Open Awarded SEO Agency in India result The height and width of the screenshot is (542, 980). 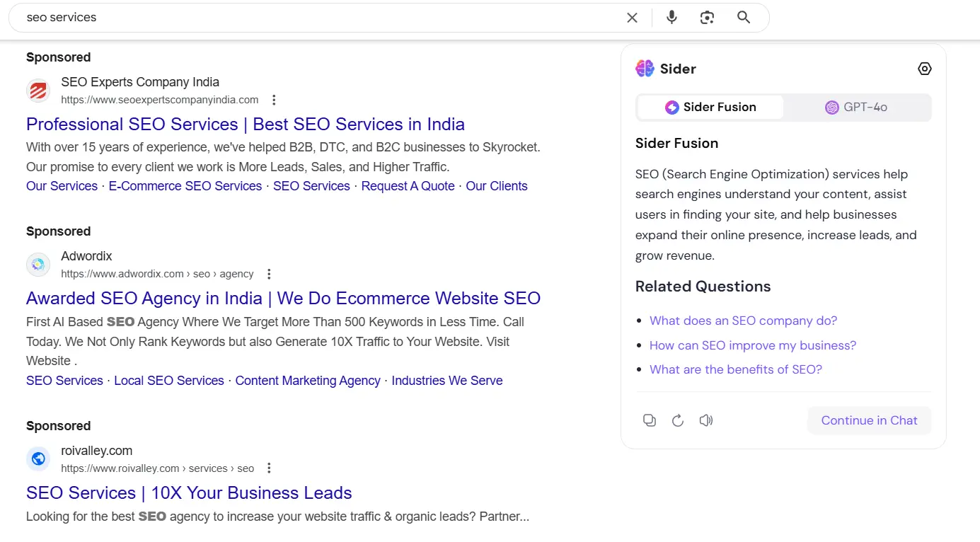tap(283, 299)
